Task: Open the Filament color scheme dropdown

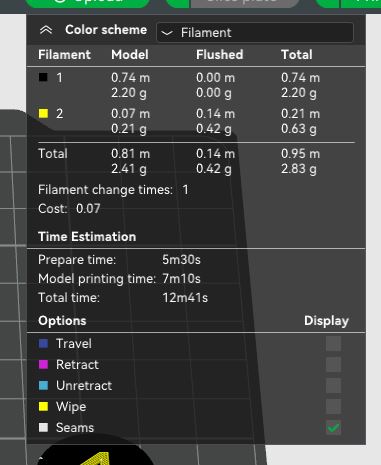Action: pos(255,32)
